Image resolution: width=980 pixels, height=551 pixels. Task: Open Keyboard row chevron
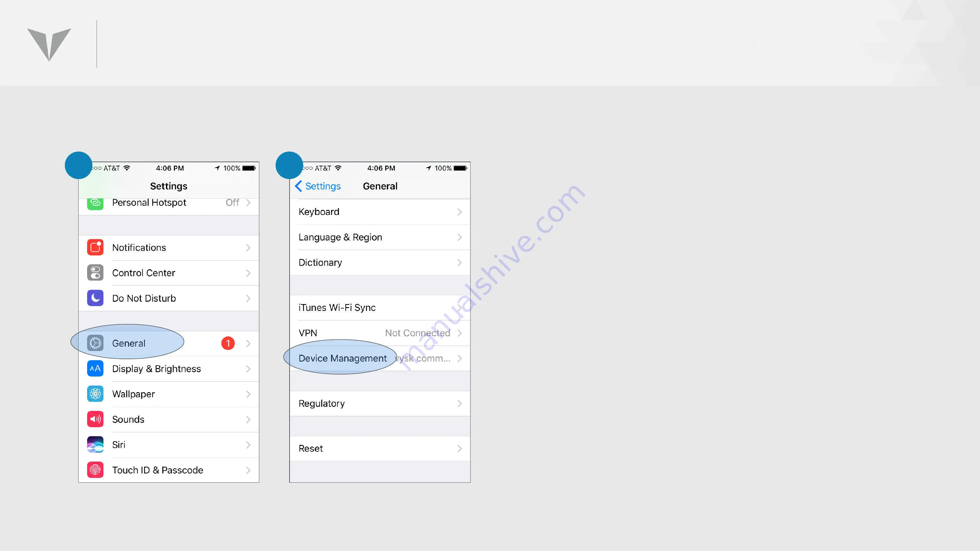460,212
